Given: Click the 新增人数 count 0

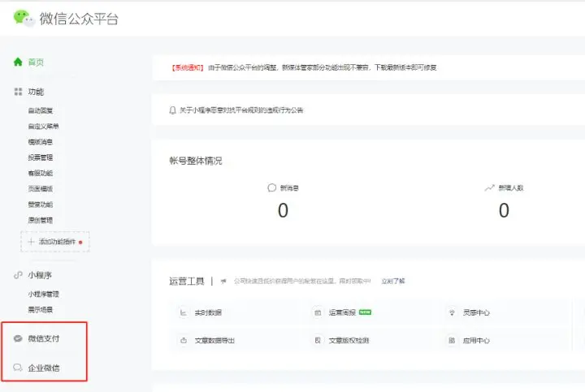Looking at the screenshot, I should (x=504, y=210).
